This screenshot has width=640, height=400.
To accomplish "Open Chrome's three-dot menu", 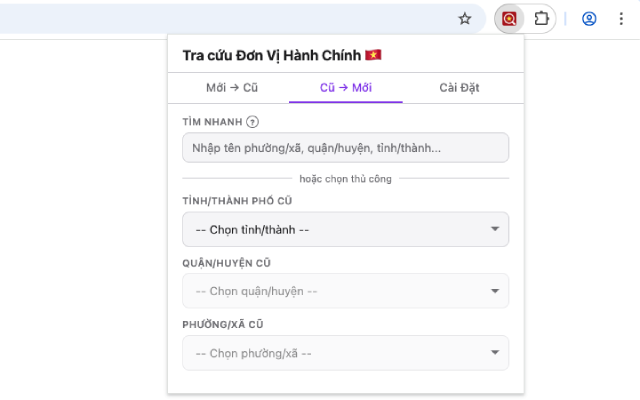I will (x=620, y=18).
